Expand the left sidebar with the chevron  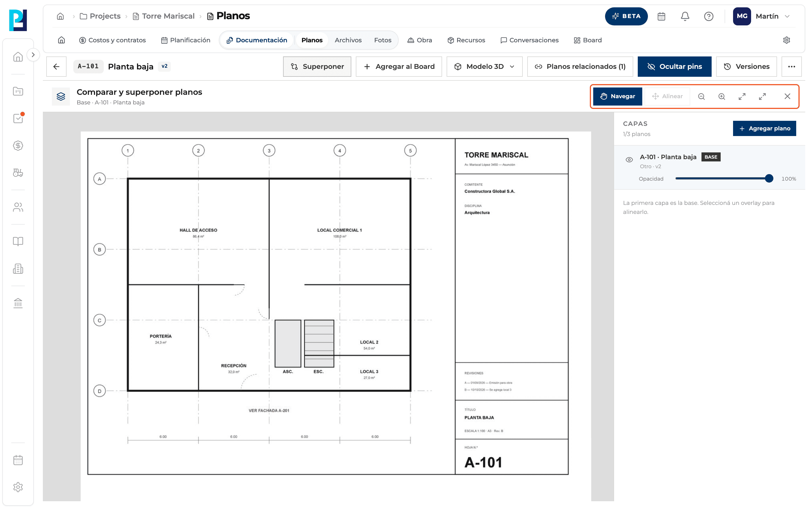pyautogui.click(x=33, y=55)
